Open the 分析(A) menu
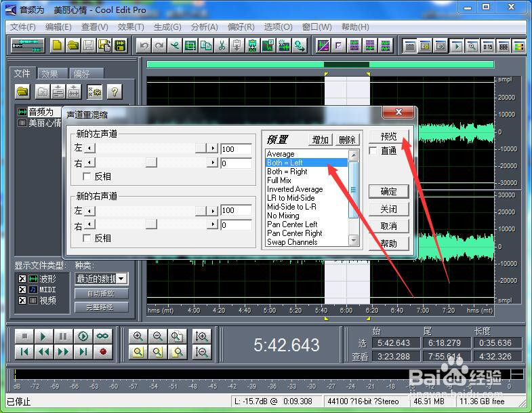The width and height of the screenshot is (532, 413). coord(204,27)
